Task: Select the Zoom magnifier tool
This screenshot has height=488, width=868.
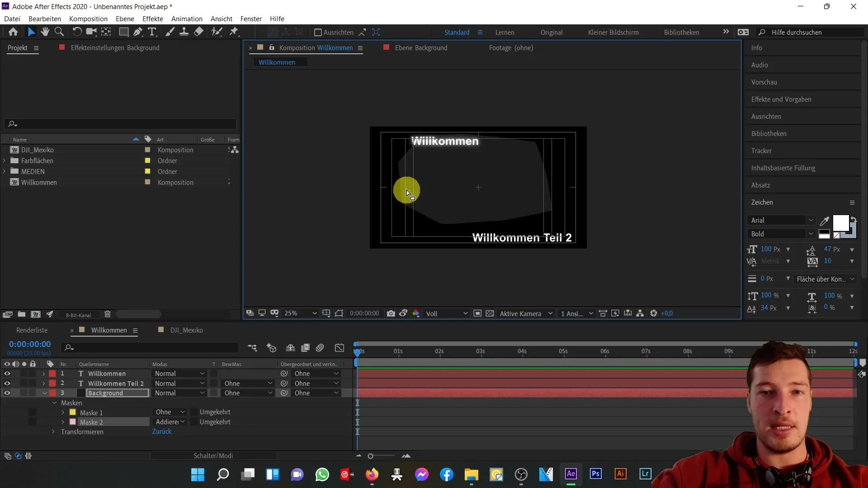Action: (59, 32)
